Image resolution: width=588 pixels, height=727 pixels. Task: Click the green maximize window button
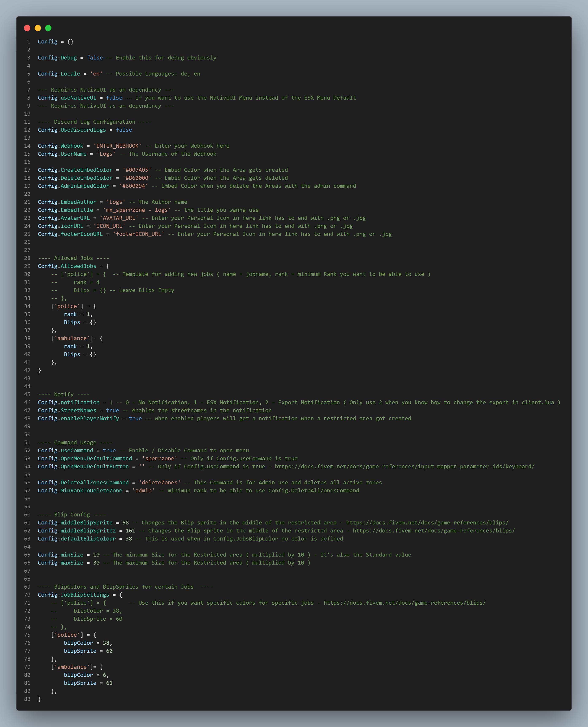pyautogui.click(x=49, y=28)
